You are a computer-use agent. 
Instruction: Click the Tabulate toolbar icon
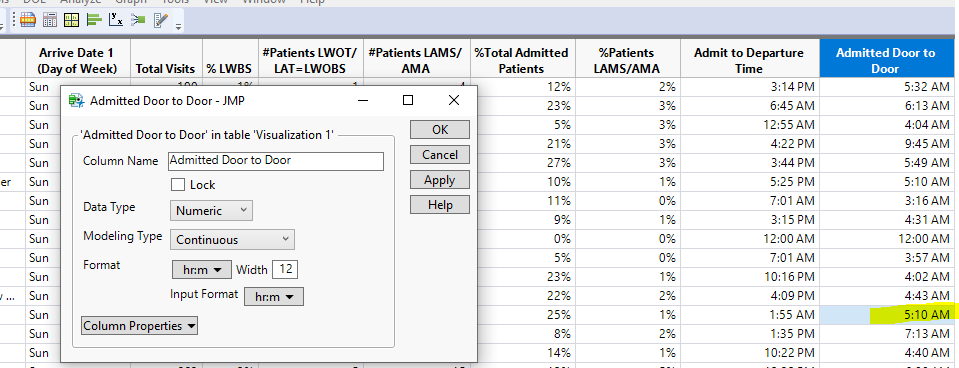(x=50, y=20)
